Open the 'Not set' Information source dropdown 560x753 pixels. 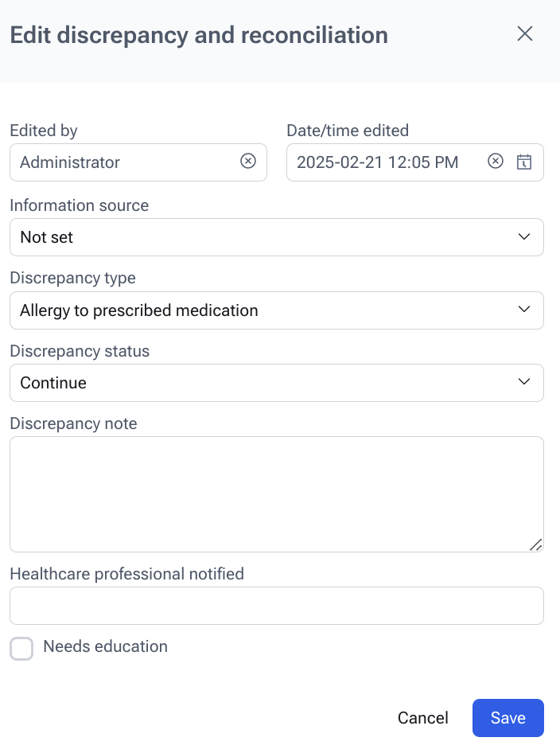tap(262, 237)
